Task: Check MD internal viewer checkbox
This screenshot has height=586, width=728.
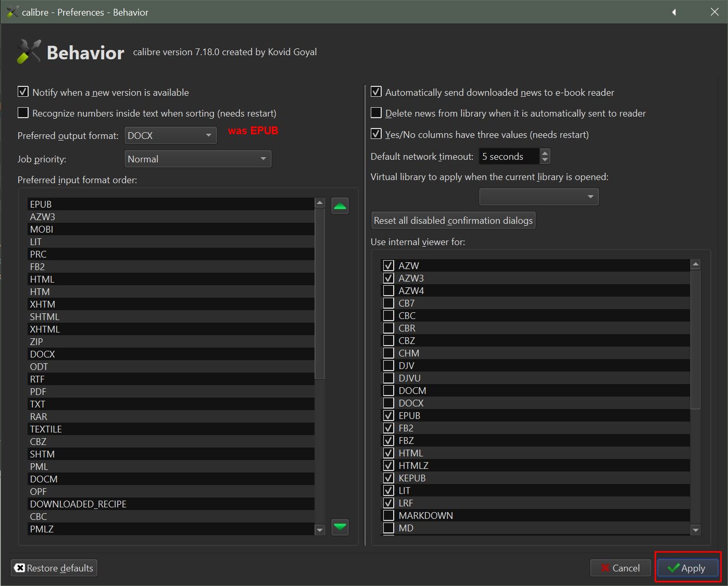Action: click(x=388, y=528)
